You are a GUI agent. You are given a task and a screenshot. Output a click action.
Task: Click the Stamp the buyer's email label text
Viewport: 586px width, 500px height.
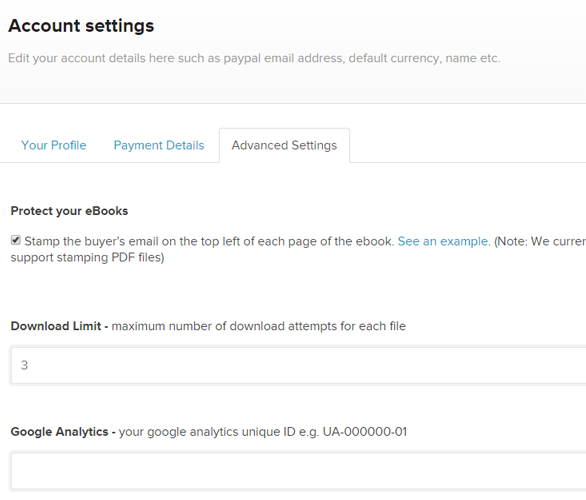point(209,241)
